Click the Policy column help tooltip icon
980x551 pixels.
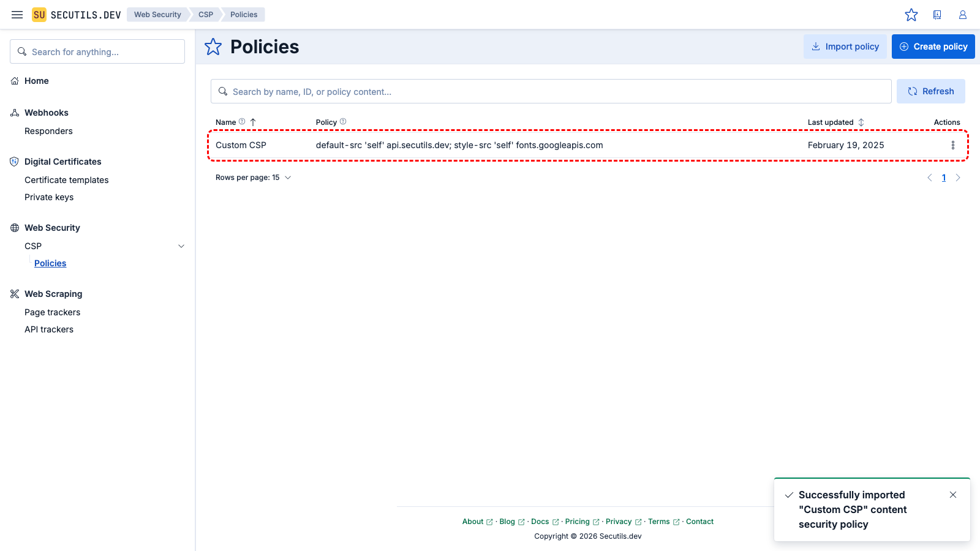pyautogui.click(x=342, y=121)
